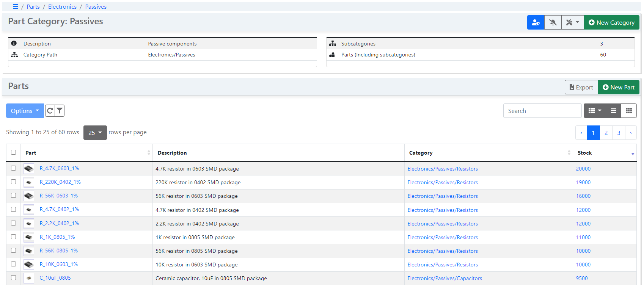Screen dimensions: 644x285
Task: Toggle category notifications bell icon
Action: [553, 22]
